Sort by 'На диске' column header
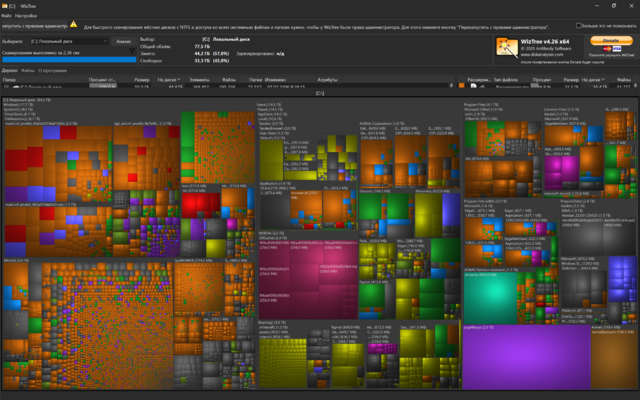This screenshot has width=640, height=400. pos(165,78)
